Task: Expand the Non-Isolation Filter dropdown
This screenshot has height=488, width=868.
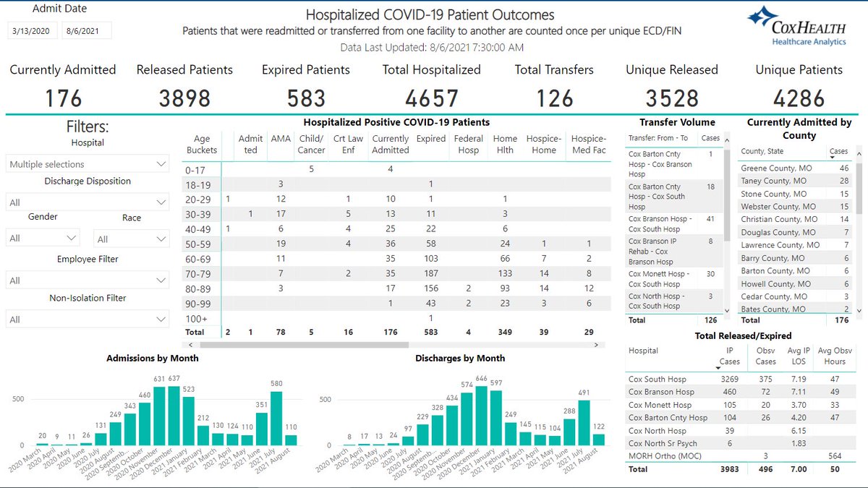Action: pos(88,319)
